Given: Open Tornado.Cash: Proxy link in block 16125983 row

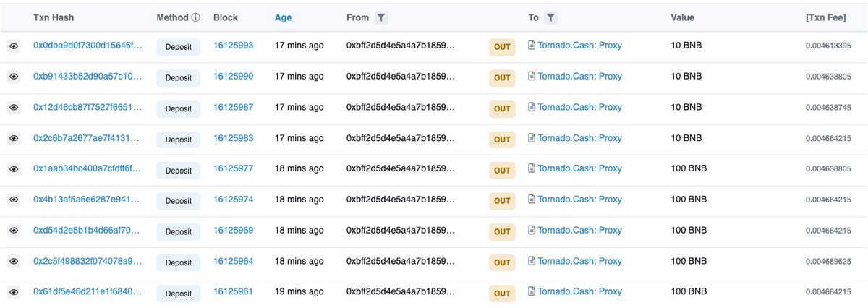Looking at the screenshot, I should click(x=579, y=137).
